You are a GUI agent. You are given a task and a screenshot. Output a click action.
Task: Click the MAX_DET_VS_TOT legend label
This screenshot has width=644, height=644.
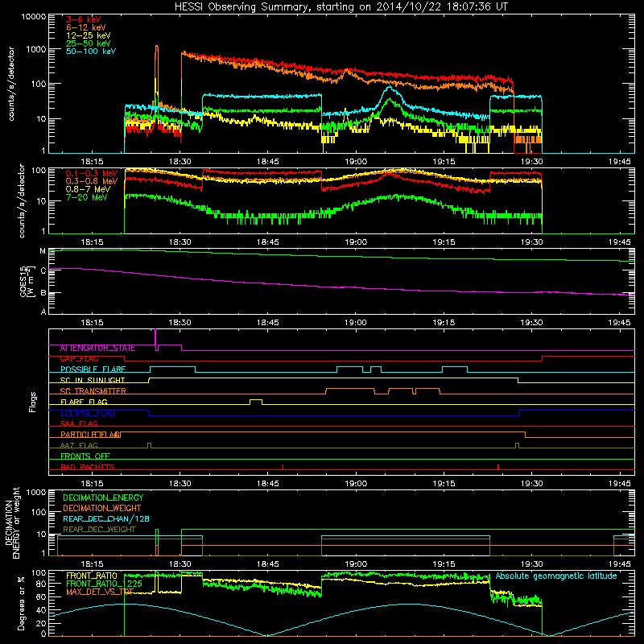[x=100, y=592]
